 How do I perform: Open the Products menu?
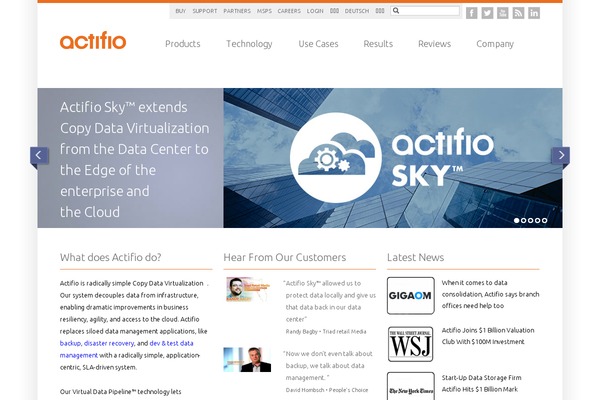click(183, 44)
